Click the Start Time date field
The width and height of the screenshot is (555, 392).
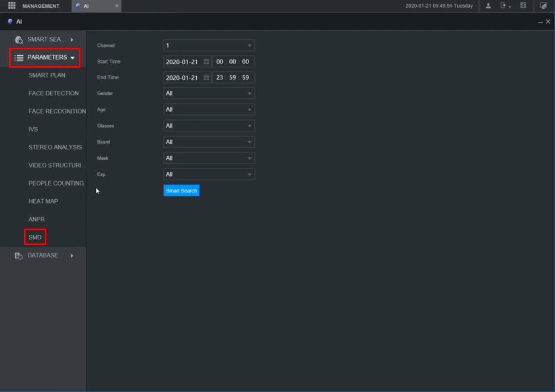[187, 62]
